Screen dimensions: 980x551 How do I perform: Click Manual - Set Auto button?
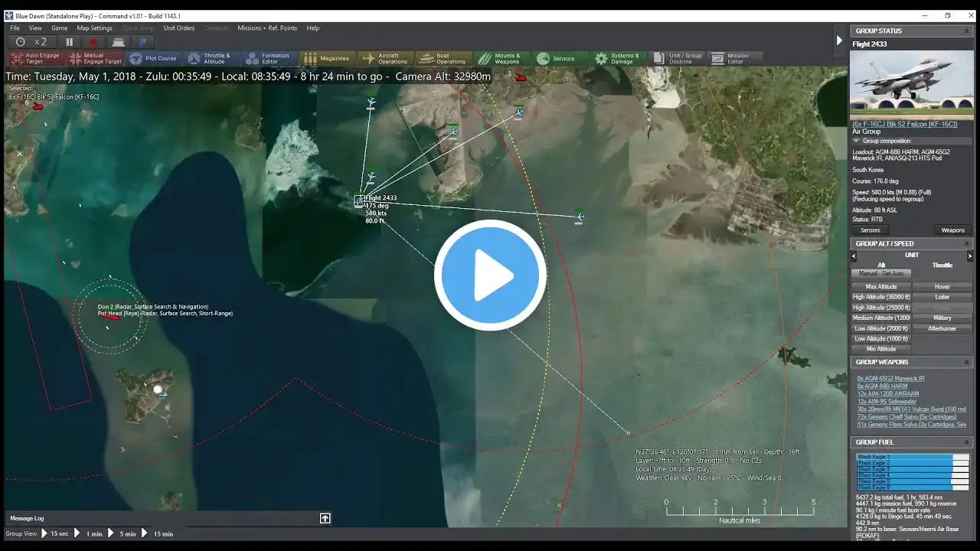881,273
